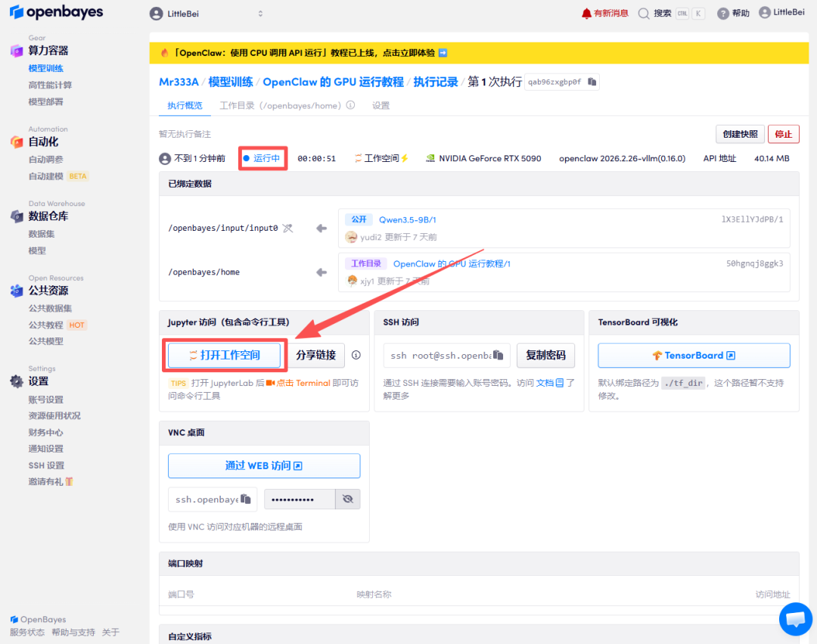Screen dimensions: 817x644
Task: Open OpenClaw 的 GPU 运行教程 breadcrumb
Action: (x=333, y=82)
